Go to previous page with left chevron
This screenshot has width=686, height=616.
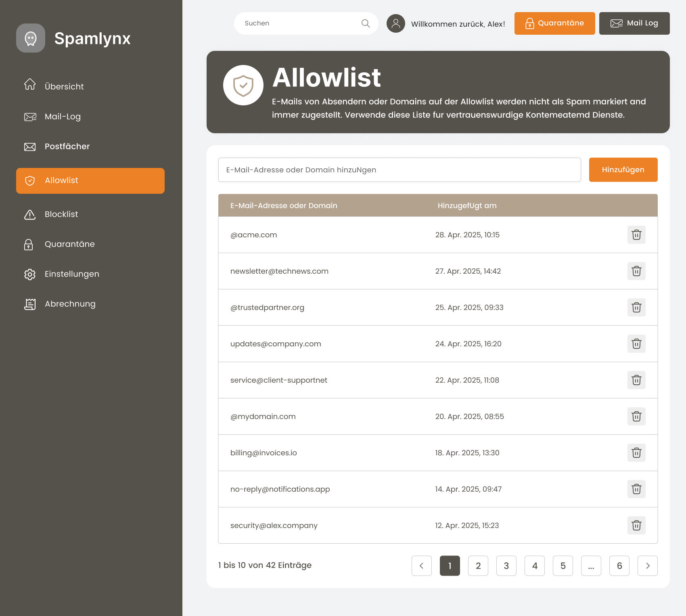tap(422, 566)
